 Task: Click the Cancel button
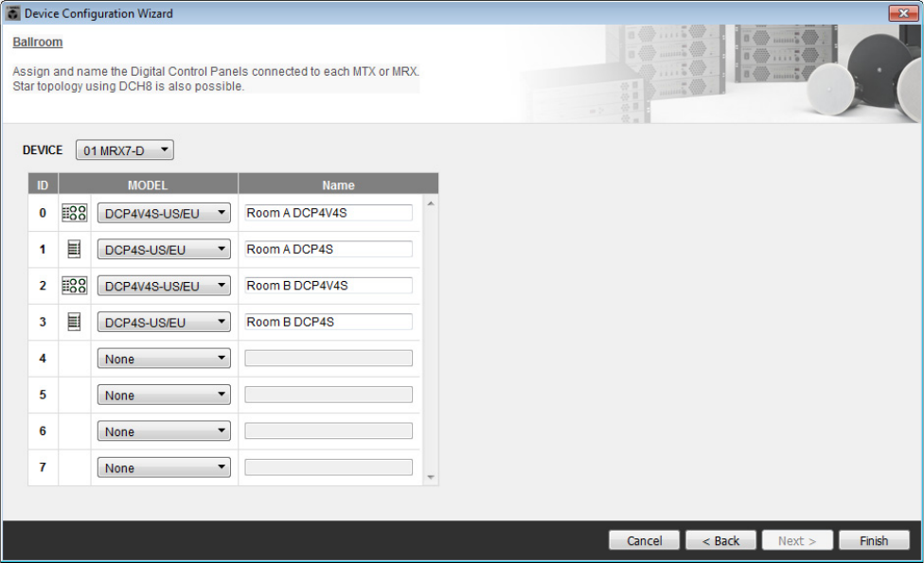[x=644, y=540]
